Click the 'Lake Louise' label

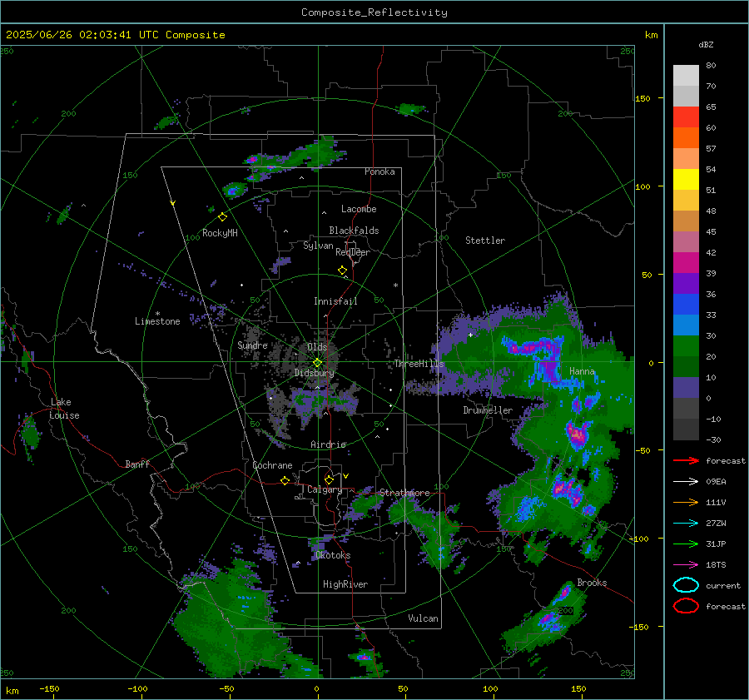tap(64, 409)
